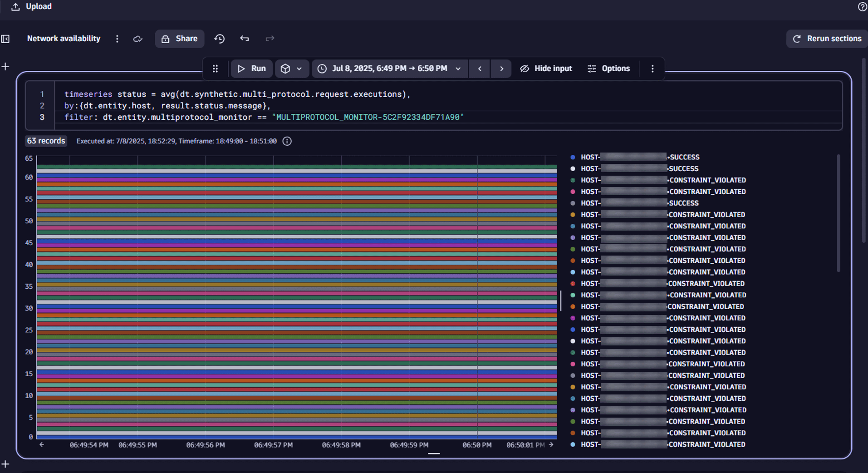Open the timeframe selector Jul 8, 2025

coord(389,69)
